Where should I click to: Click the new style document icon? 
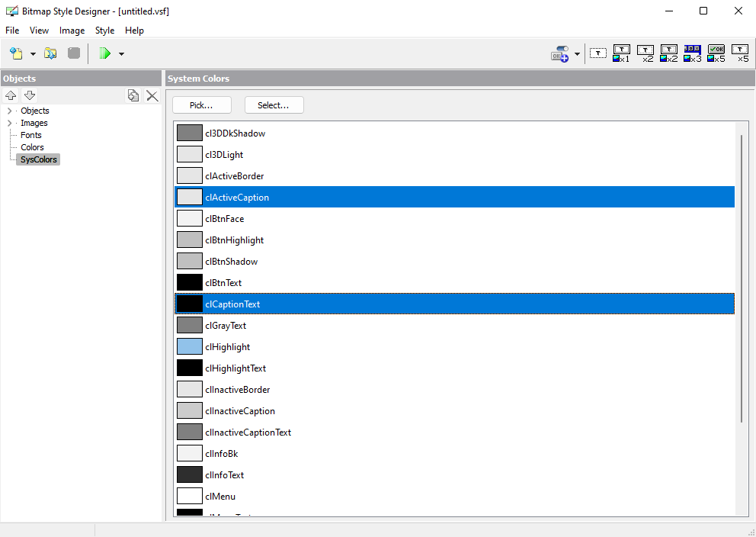click(17, 53)
